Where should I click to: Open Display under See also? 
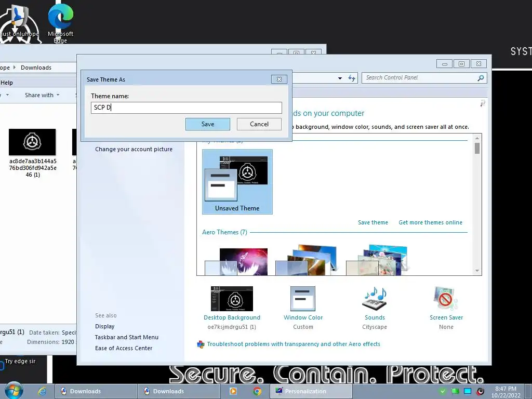(104, 326)
